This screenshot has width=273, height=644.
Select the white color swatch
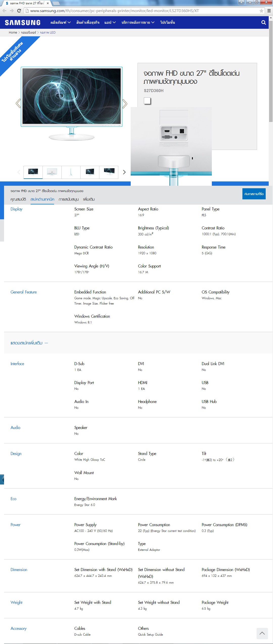[x=147, y=101]
